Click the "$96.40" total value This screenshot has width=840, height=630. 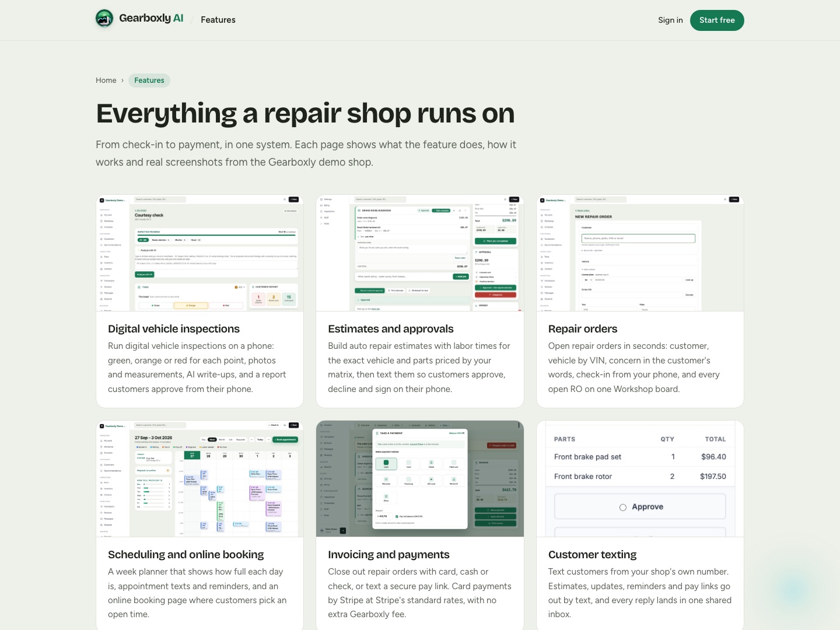[713, 457]
